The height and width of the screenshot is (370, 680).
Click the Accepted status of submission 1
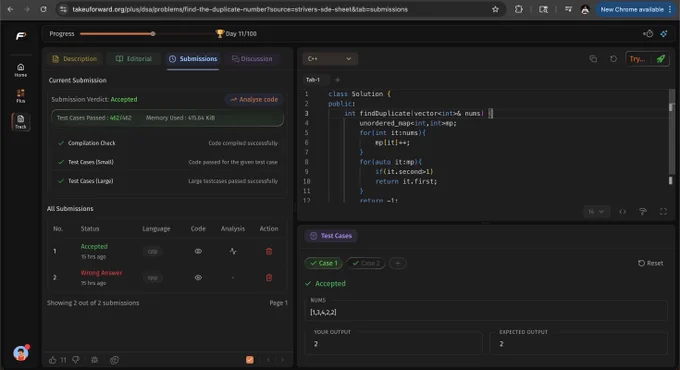[x=94, y=246]
